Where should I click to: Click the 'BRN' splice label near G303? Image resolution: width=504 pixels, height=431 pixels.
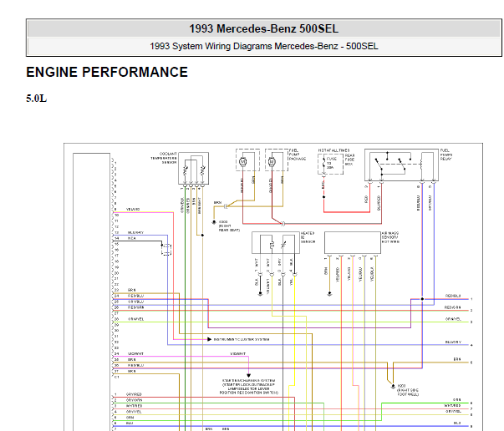click(x=217, y=203)
